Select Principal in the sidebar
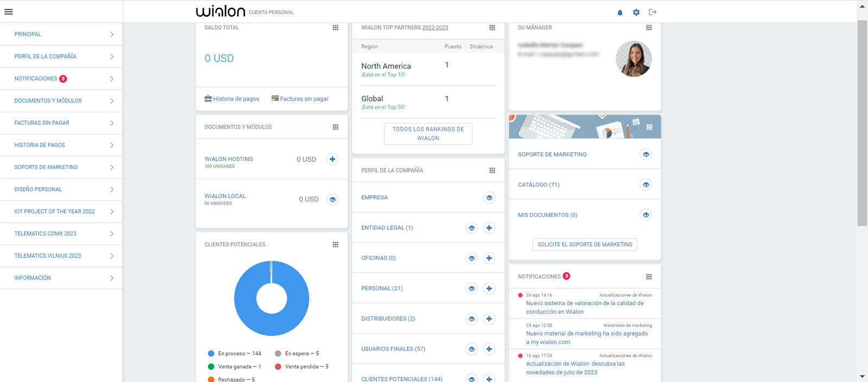Screen dimensions: 868x382 coord(61,34)
